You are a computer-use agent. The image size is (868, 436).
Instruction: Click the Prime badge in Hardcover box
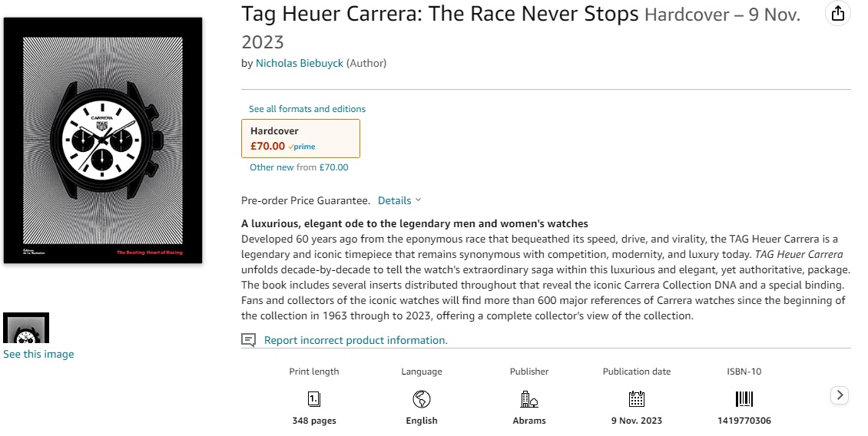pyautogui.click(x=302, y=147)
